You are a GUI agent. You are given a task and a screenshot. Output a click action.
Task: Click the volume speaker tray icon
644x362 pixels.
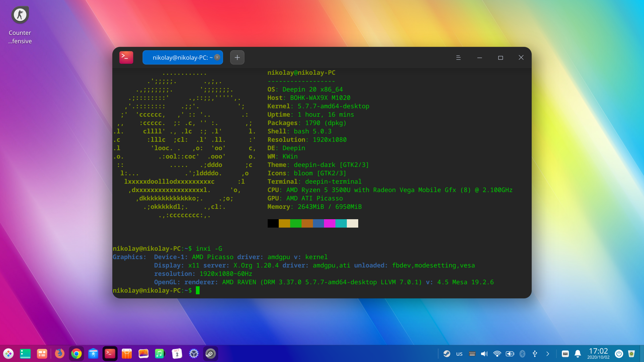pos(484,354)
